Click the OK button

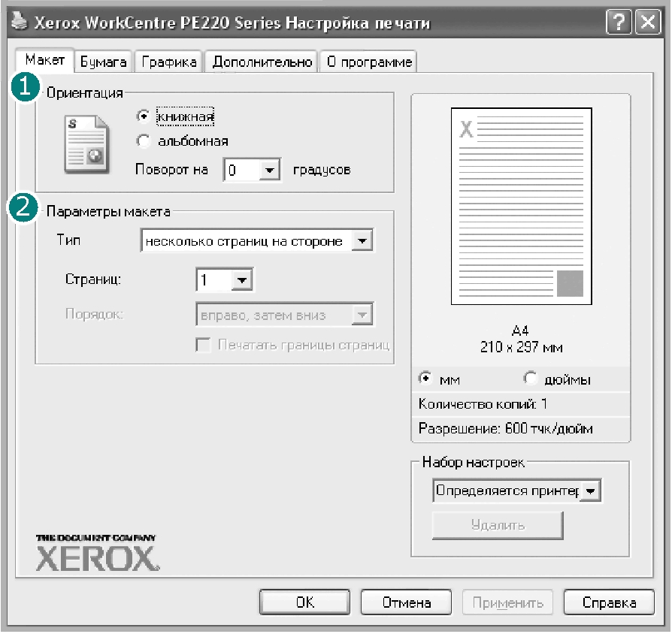point(304,602)
